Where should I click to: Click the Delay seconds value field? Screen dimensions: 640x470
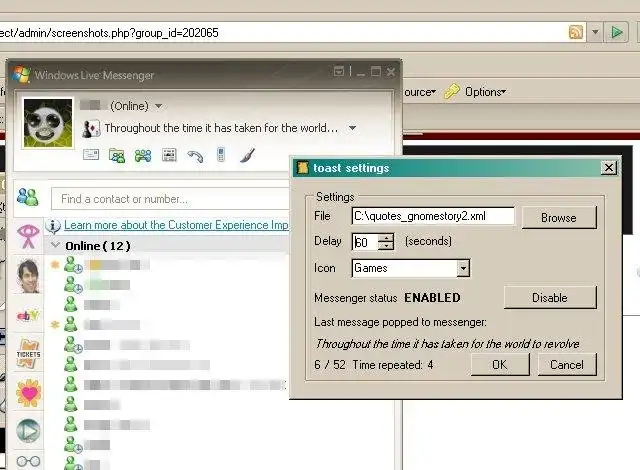365,242
